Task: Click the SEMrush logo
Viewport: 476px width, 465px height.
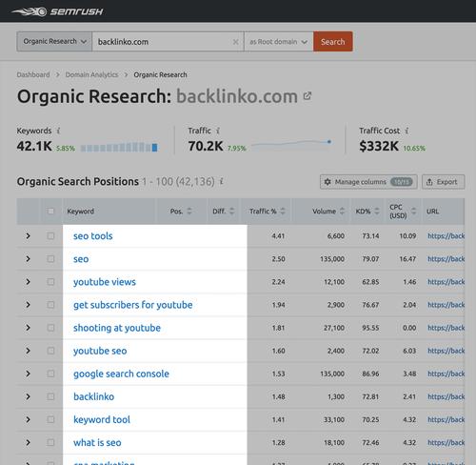Action: click(x=57, y=11)
